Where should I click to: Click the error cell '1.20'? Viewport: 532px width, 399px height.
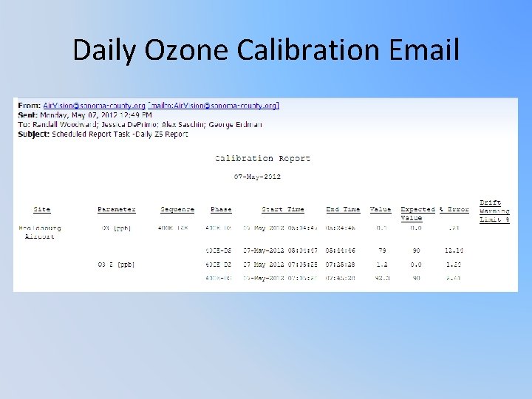click(x=454, y=265)
